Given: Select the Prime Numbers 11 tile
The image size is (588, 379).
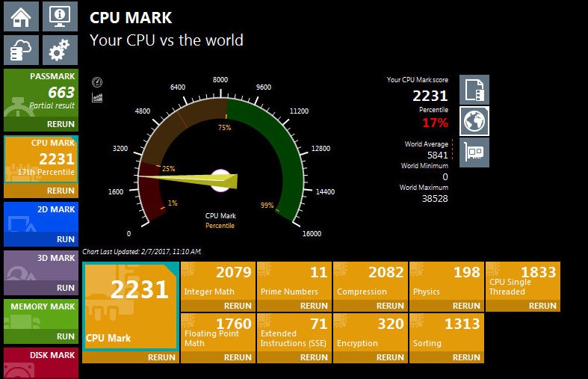Looking at the screenshot, I should pyautogui.click(x=294, y=281).
